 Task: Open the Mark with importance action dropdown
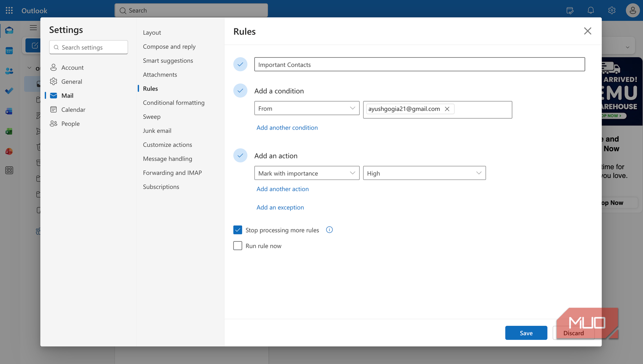pyautogui.click(x=306, y=173)
